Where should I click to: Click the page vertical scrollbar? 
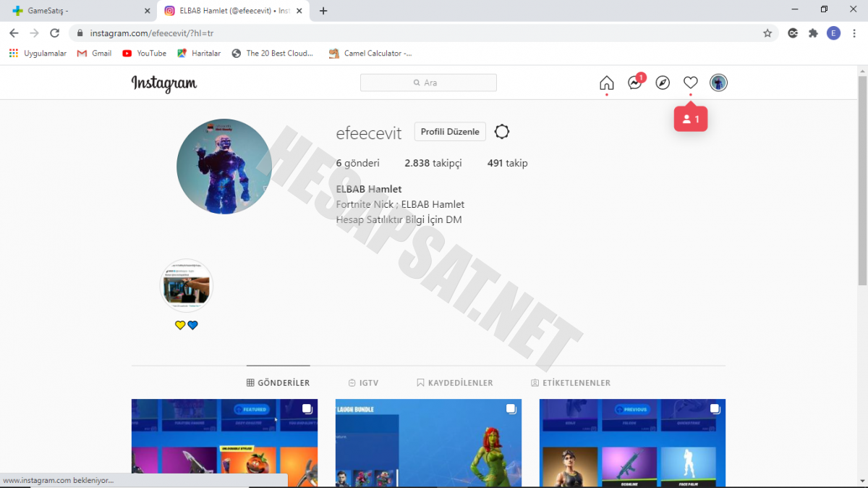pos(862,181)
